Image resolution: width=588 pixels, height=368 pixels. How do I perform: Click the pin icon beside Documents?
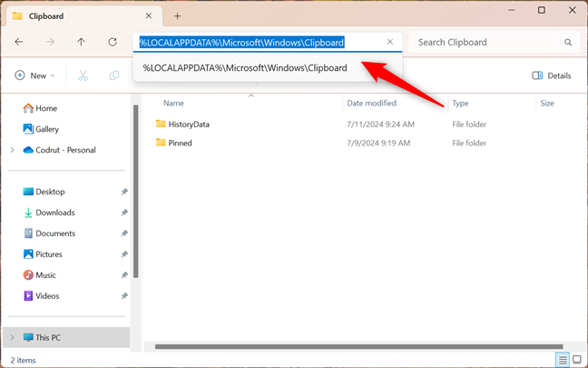tap(124, 234)
